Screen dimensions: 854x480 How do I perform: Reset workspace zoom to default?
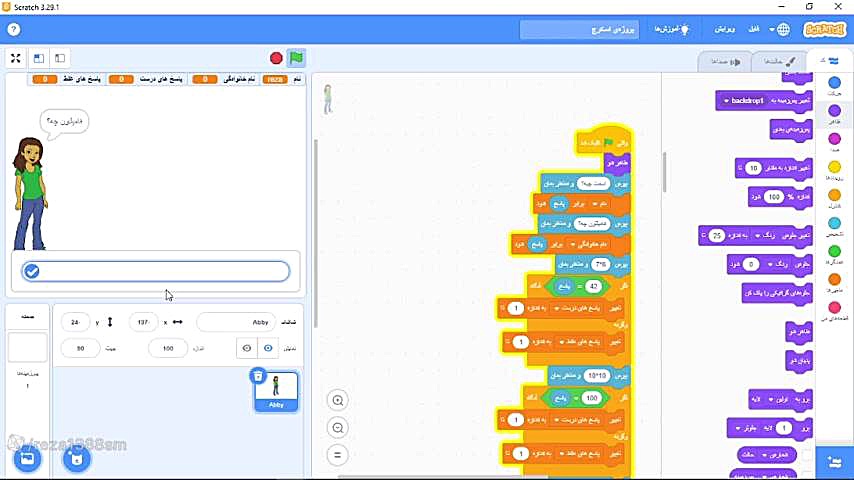click(338, 455)
